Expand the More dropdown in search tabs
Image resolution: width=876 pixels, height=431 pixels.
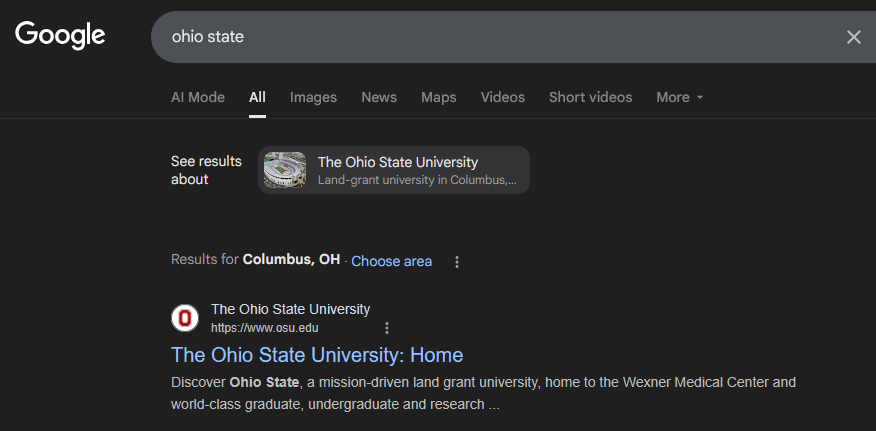[x=679, y=97]
